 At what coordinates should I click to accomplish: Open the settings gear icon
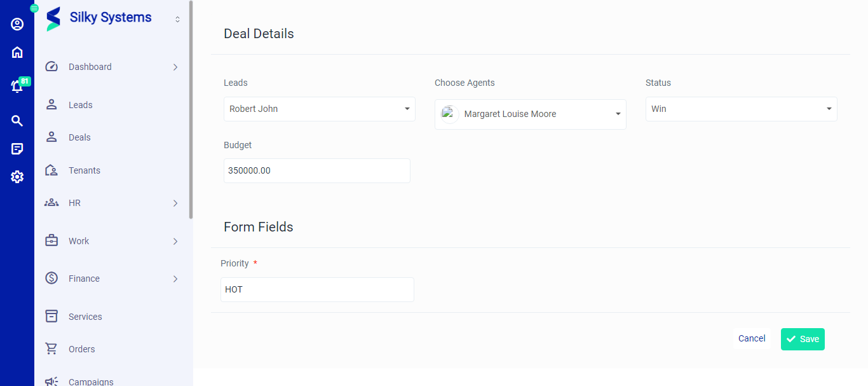click(17, 177)
